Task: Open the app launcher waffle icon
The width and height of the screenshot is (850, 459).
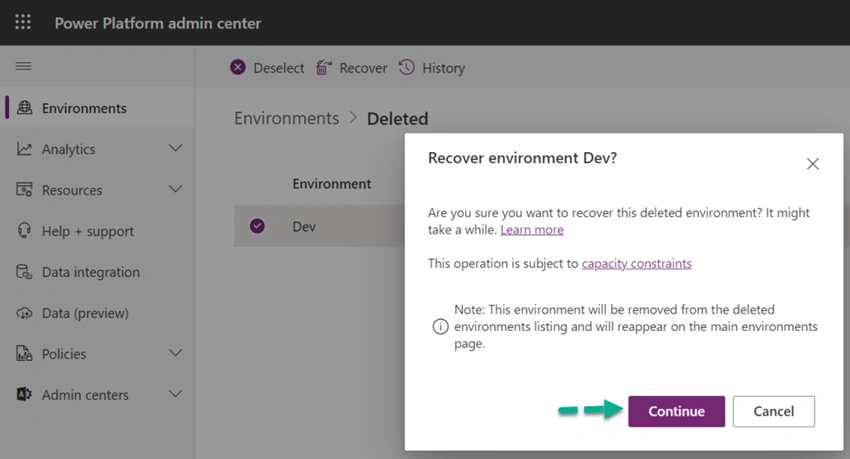Action: [x=23, y=22]
